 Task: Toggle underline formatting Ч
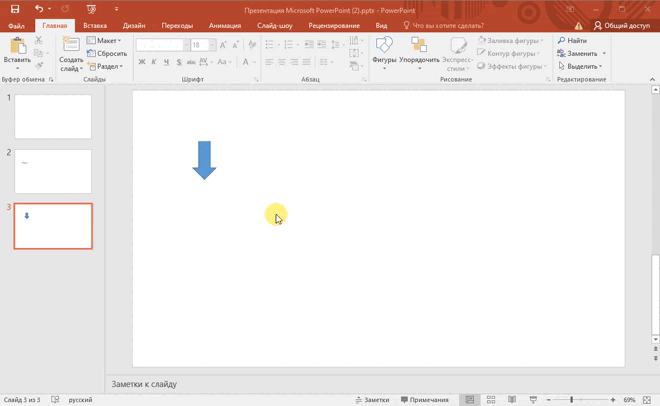click(166, 62)
